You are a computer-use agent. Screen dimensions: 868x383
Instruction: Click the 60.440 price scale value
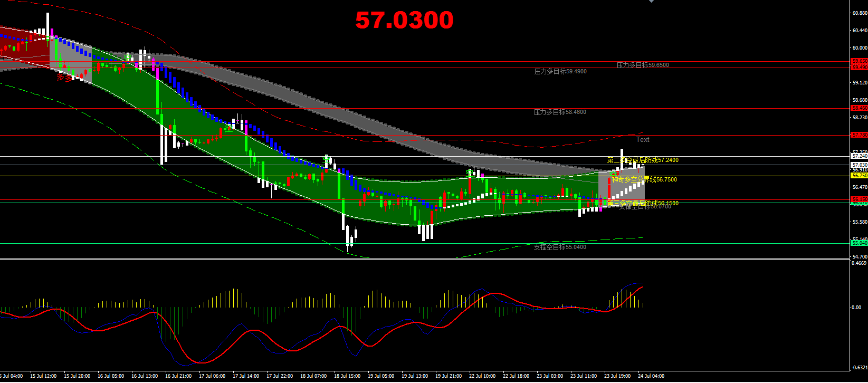coord(860,31)
